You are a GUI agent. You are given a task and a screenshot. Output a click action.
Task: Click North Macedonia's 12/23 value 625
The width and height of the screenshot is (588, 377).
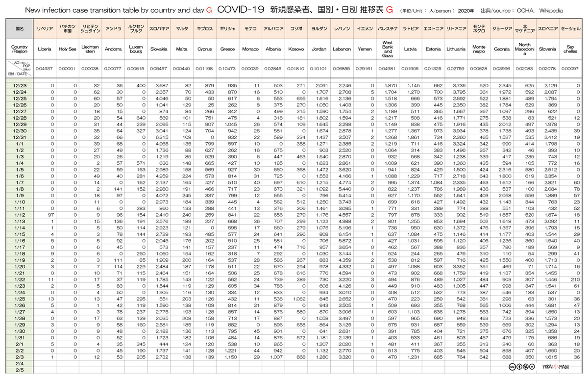530,85
